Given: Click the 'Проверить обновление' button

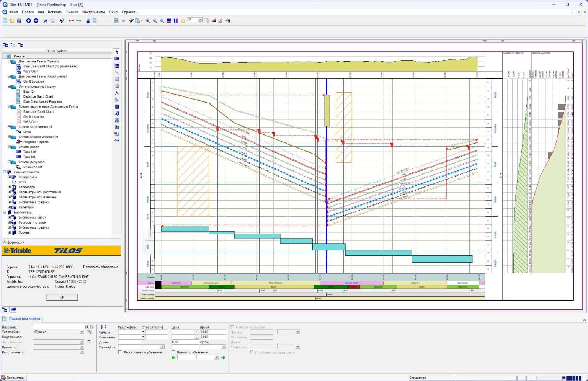Looking at the screenshot, I should coord(100,267).
